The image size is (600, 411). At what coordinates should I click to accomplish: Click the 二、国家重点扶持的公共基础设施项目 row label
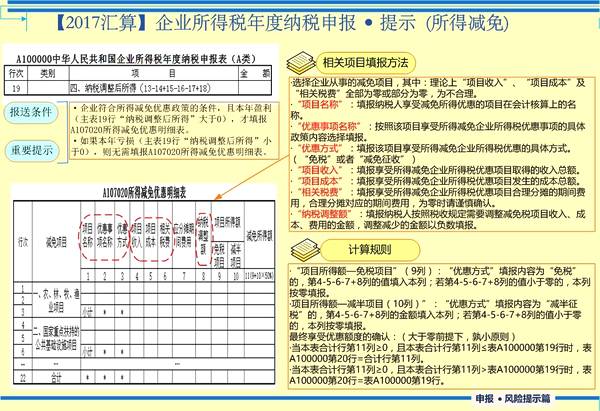coord(57,338)
